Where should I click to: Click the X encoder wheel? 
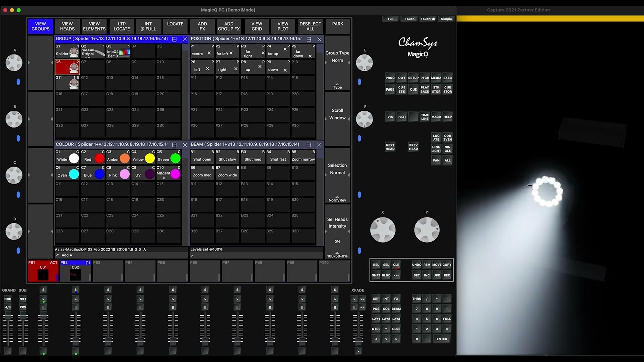pyautogui.click(x=383, y=230)
